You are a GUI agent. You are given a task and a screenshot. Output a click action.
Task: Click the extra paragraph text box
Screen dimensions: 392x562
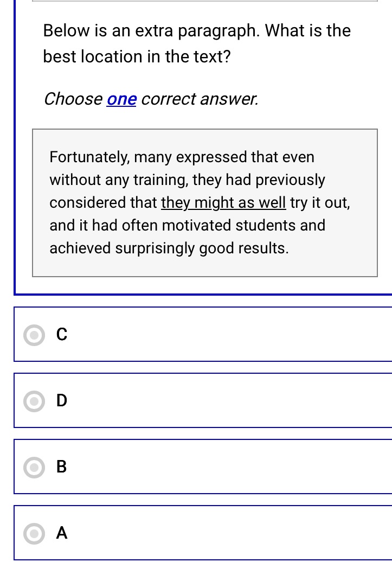pos(204,202)
